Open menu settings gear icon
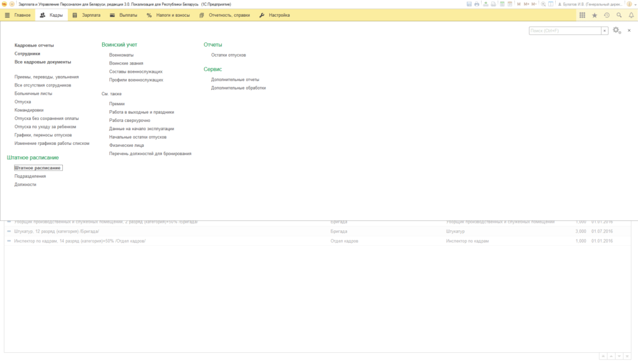This screenshot has height=364, width=638. pyautogui.click(x=617, y=30)
